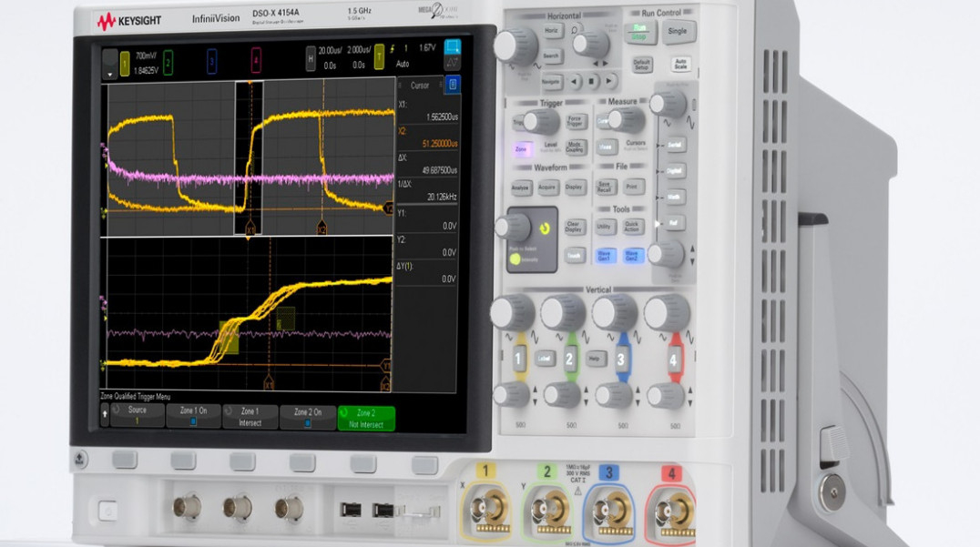Image resolution: width=980 pixels, height=547 pixels.
Task: Select the X1 cursor value 1.562500us
Action: click(x=442, y=116)
